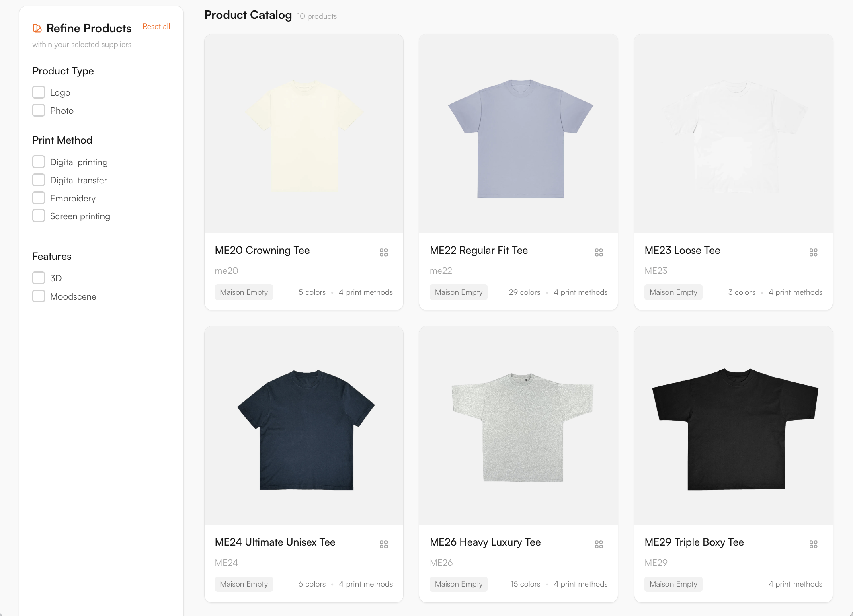Click '4 print methods' on ME23 card
The width and height of the screenshot is (853, 616).
(796, 292)
